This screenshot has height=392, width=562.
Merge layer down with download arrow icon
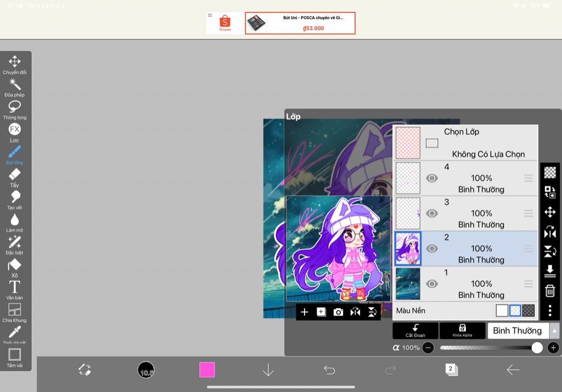(550, 271)
